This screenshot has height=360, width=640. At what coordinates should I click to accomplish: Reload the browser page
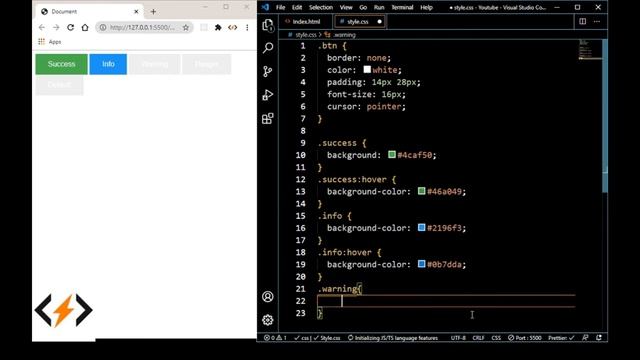coord(70,27)
